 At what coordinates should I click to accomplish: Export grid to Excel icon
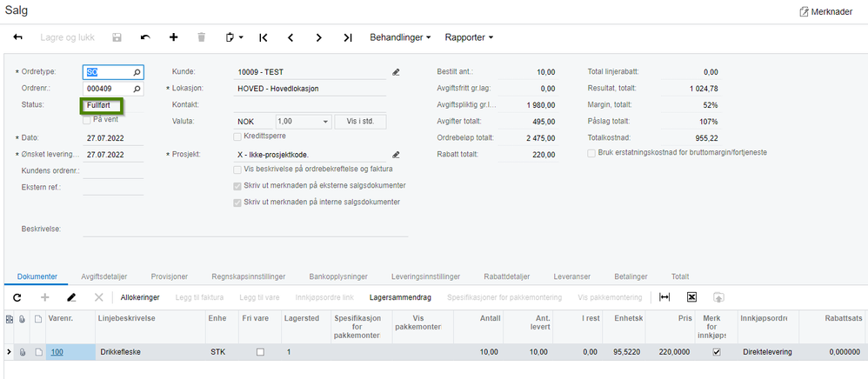(x=691, y=297)
